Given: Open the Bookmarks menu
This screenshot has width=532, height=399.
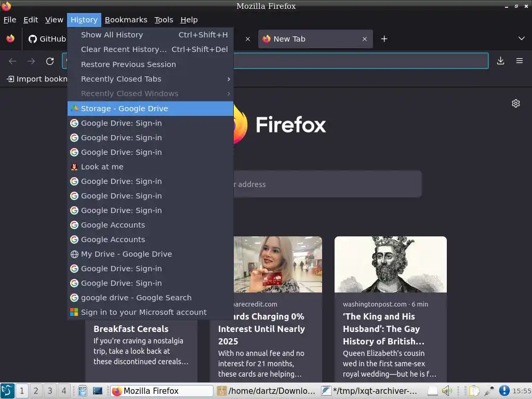Looking at the screenshot, I should (x=126, y=20).
